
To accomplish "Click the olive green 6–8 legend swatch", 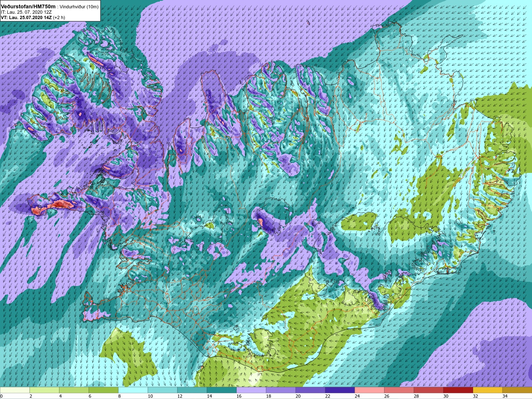I will tap(103, 390).
